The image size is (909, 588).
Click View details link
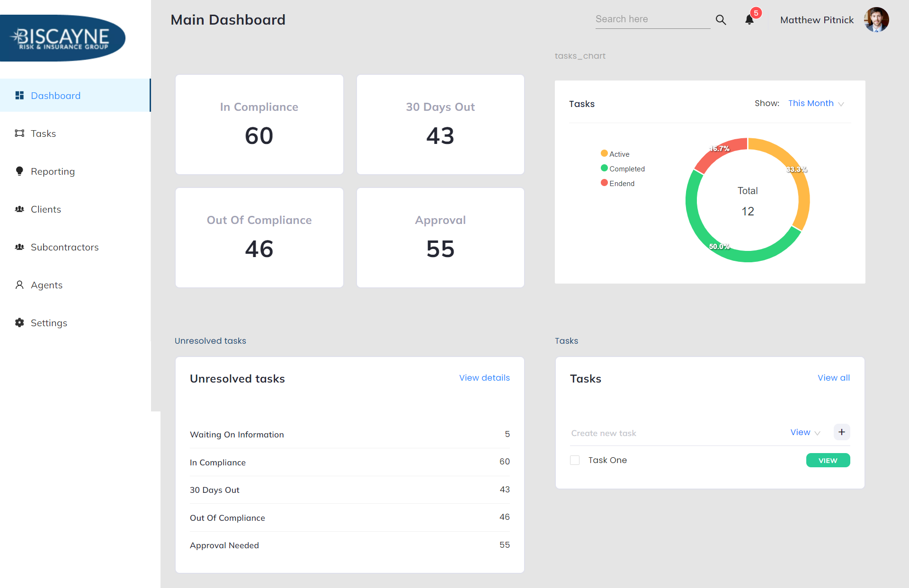click(x=484, y=378)
